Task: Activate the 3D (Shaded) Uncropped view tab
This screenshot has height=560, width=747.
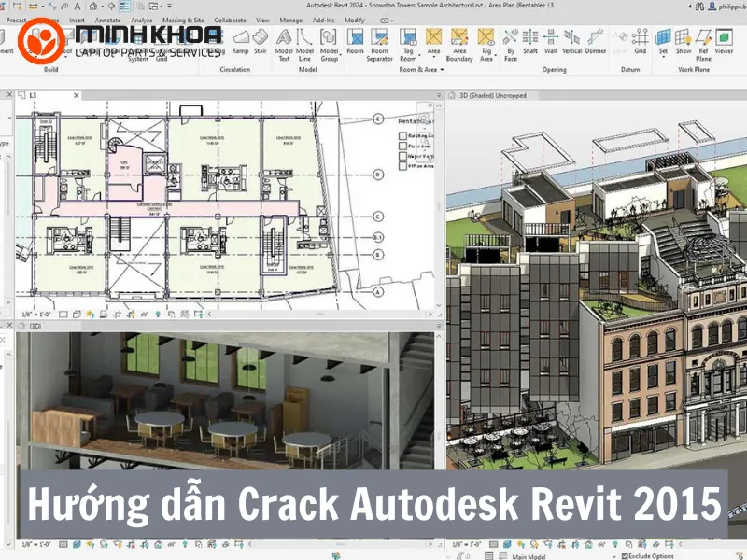Action: 493,96
